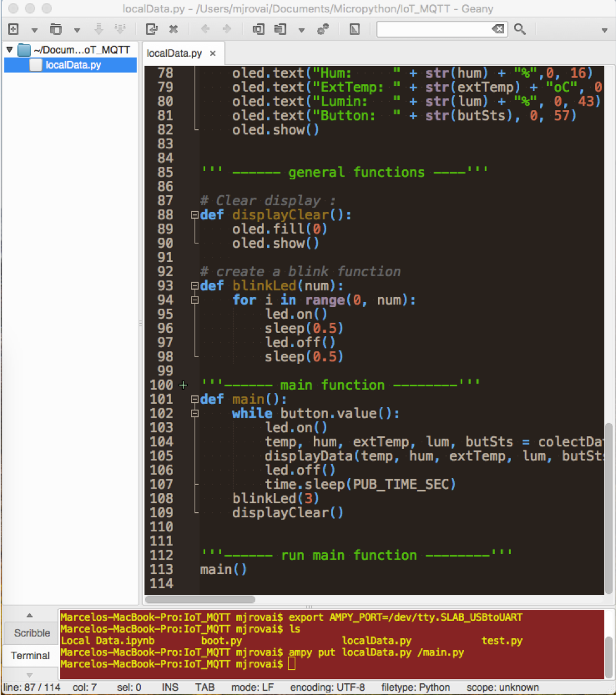The image size is (616, 695).
Task: Open the recent files dropdown beside Open
Action: pyautogui.click(x=75, y=29)
